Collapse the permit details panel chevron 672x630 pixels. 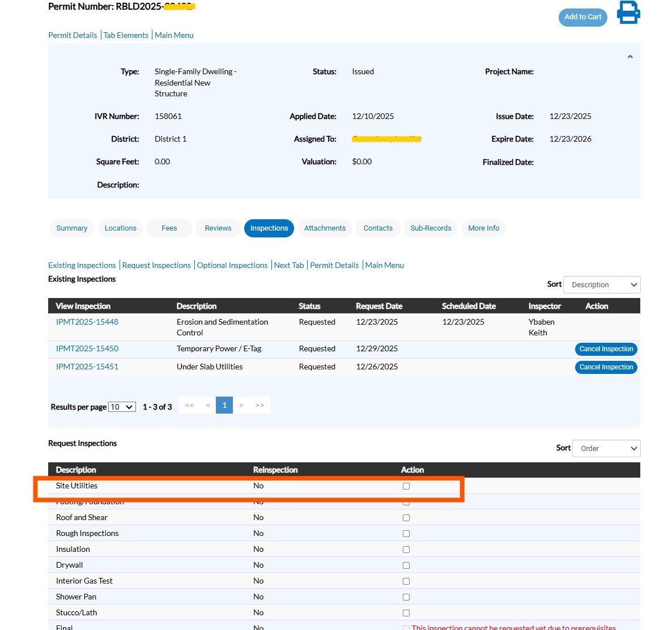pos(630,57)
